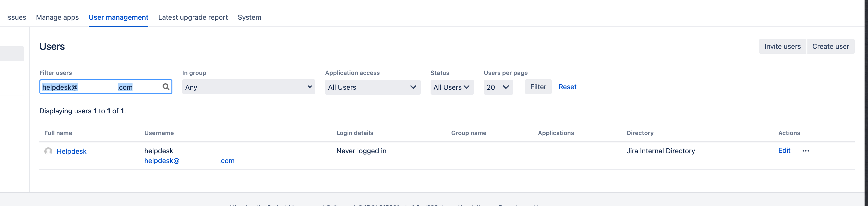This screenshot has width=868, height=206.
Task: Reset the user filters
Action: pyautogui.click(x=568, y=87)
